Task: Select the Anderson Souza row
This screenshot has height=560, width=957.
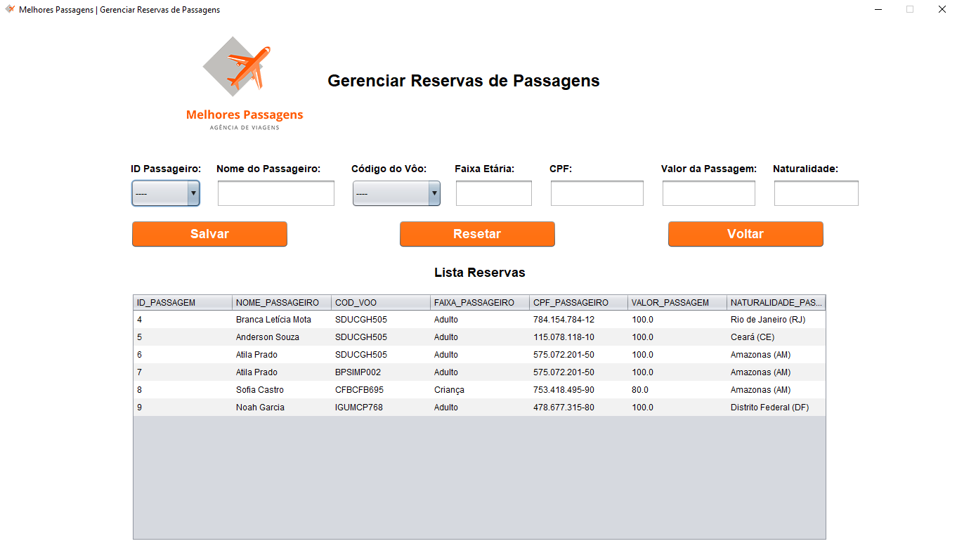Action: coord(479,337)
